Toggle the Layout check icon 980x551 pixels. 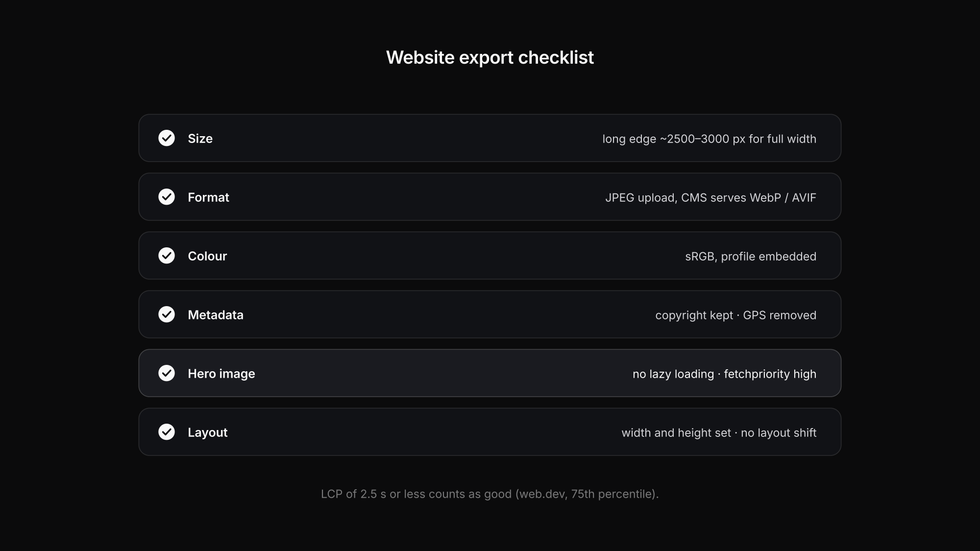click(167, 432)
